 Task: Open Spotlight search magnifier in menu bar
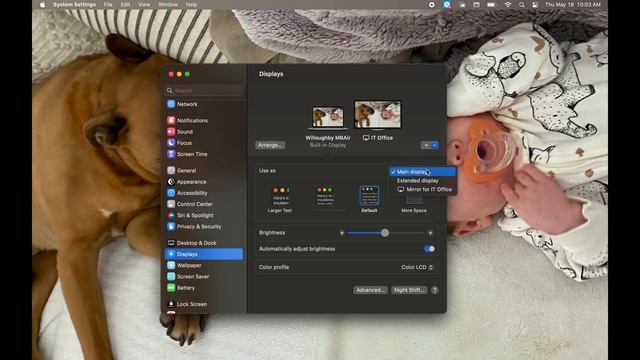click(522, 4)
